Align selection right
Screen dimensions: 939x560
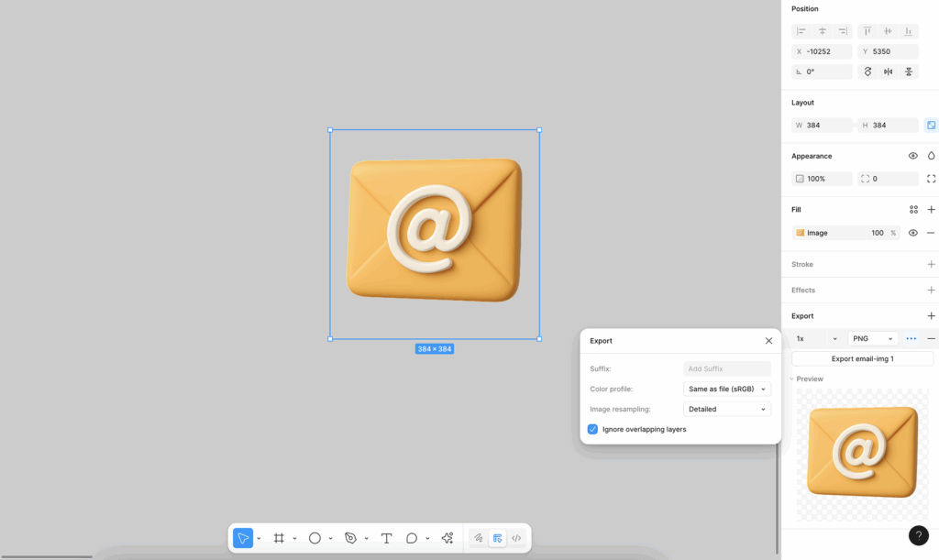tap(843, 31)
